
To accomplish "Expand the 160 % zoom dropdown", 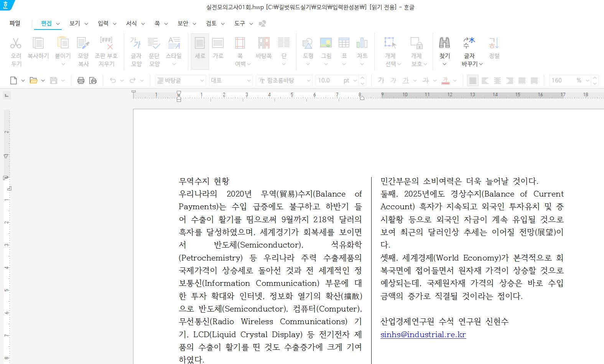I will [x=587, y=80].
